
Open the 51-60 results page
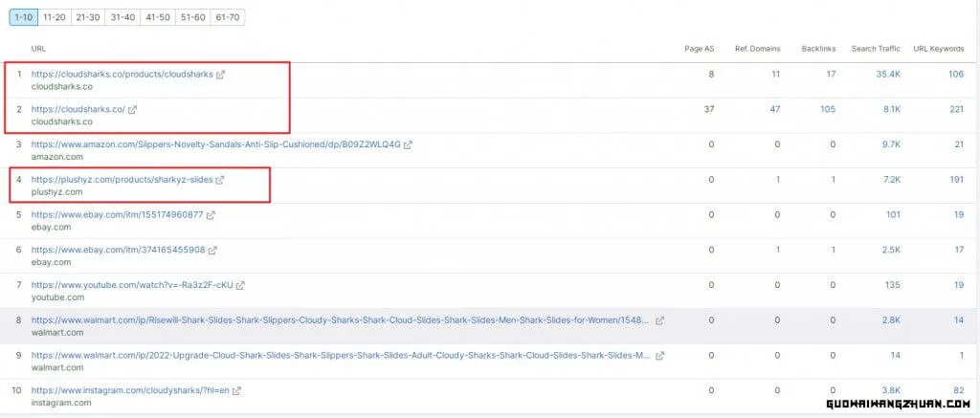click(192, 17)
